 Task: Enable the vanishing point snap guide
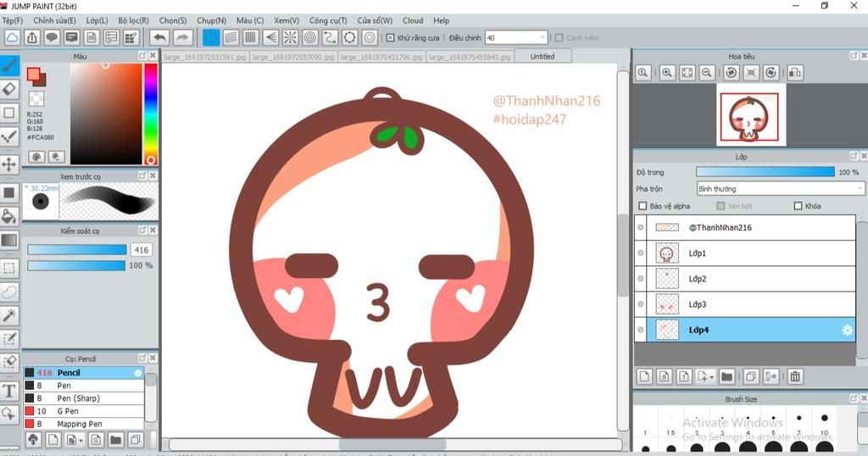pyautogui.click(x=270, y=37)
